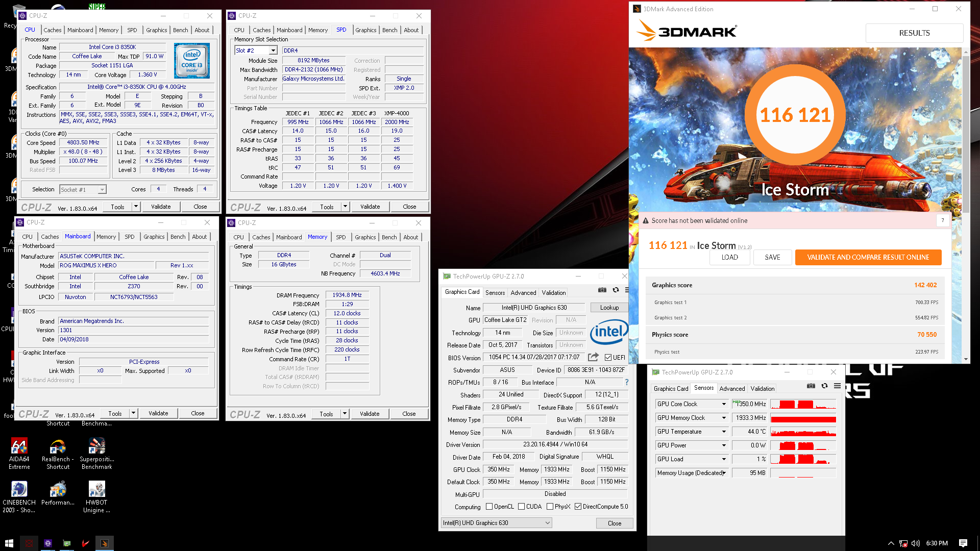Click the volume speaker tray icon

[x=916, y=543]
